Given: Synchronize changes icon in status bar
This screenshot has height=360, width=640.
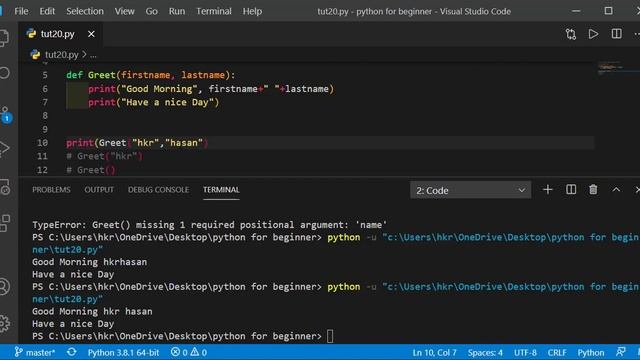Looking at the screenshot, I should (71, 352).
